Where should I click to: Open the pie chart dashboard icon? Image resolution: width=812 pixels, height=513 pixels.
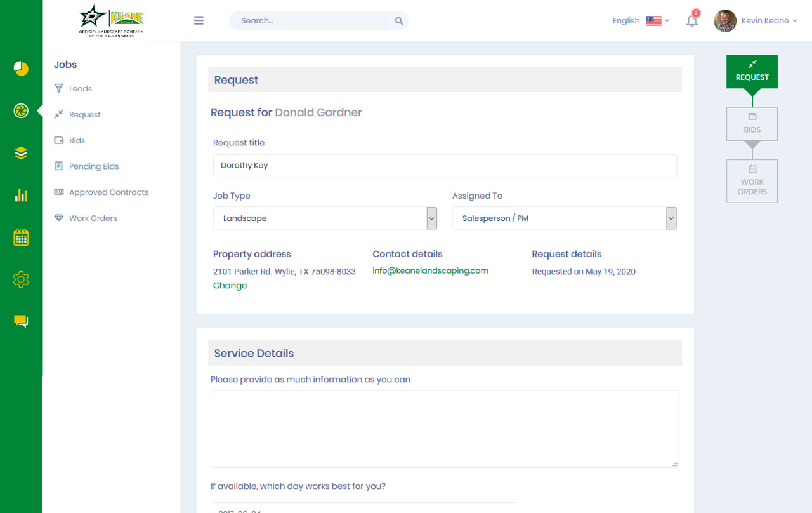[x=21, y=69]
